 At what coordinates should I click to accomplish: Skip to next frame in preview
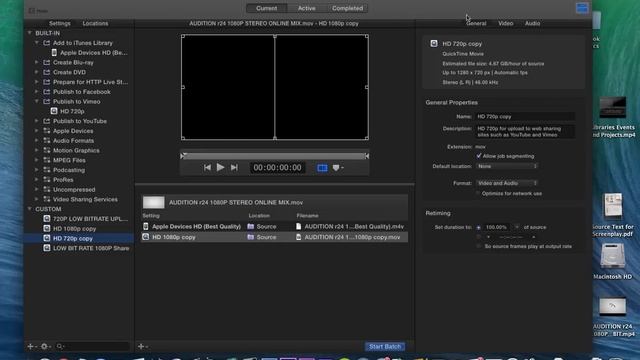click(x=234, y=167)
